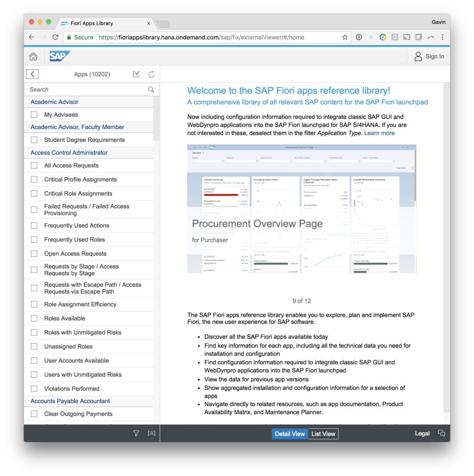Select Critical Role Assignments checkbox
This screenshot has height=476, width=474.
coord(34,193)
